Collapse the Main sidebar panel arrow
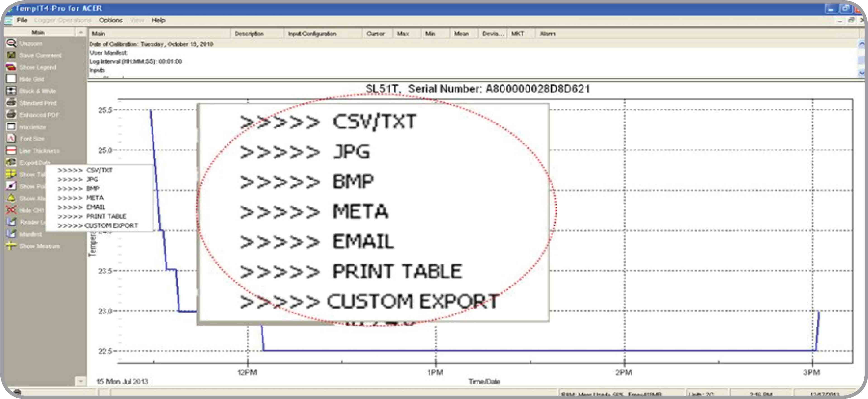 (81, 32)
